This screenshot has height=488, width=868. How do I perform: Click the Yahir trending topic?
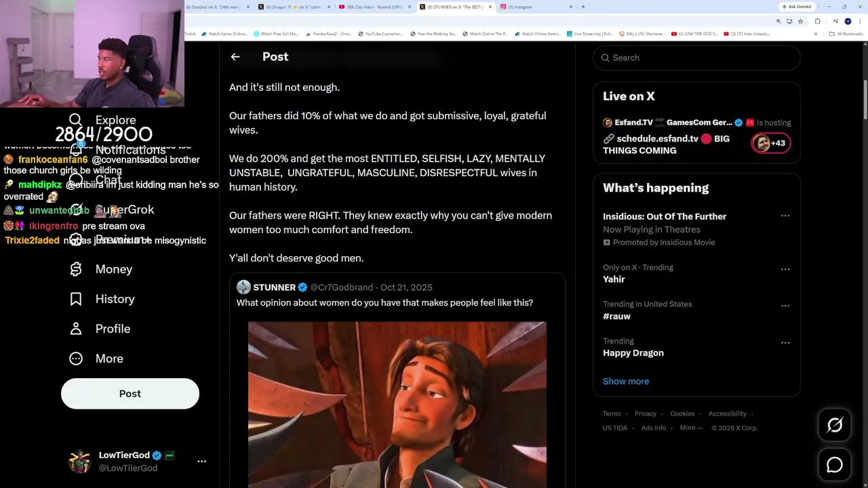(614, 279)
